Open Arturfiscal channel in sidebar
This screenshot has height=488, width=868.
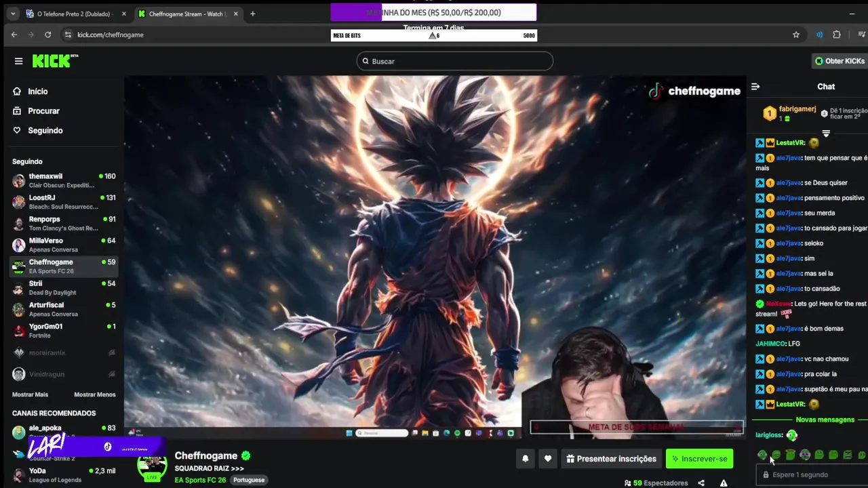pyautogui.click(x=64, y=309)
